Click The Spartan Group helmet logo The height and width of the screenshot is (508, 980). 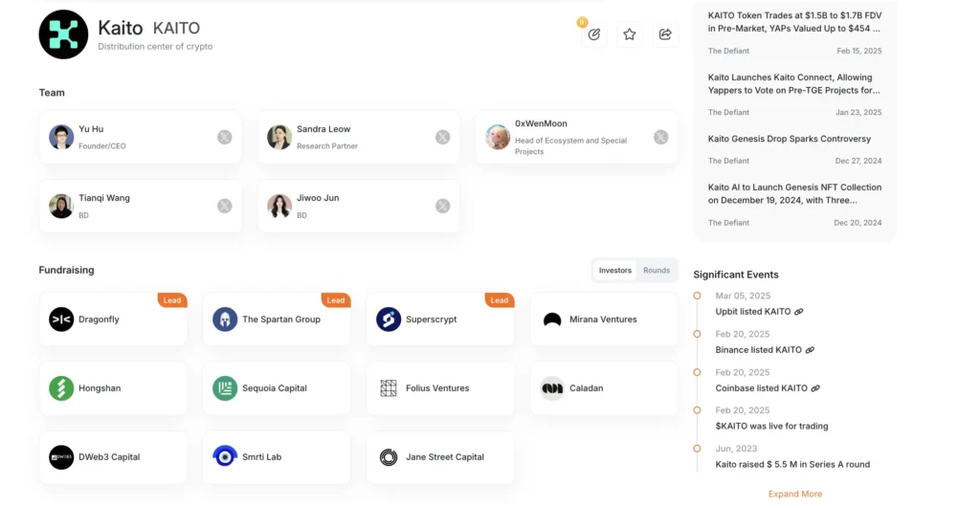[x=225, y=320]
